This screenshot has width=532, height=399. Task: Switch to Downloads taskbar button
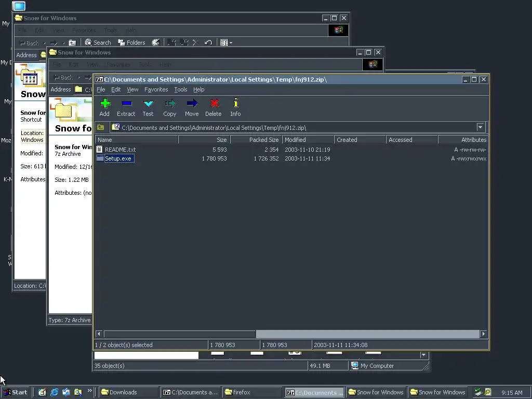click(x=128, y=392)
